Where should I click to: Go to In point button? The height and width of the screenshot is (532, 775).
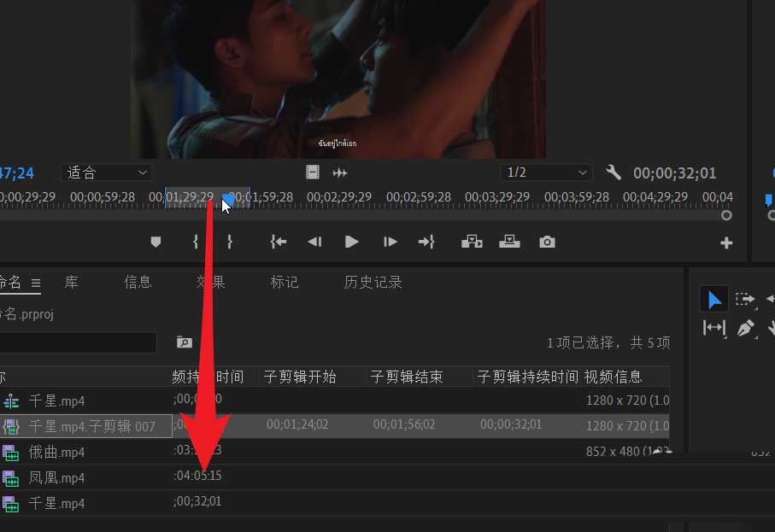[279, 242]
